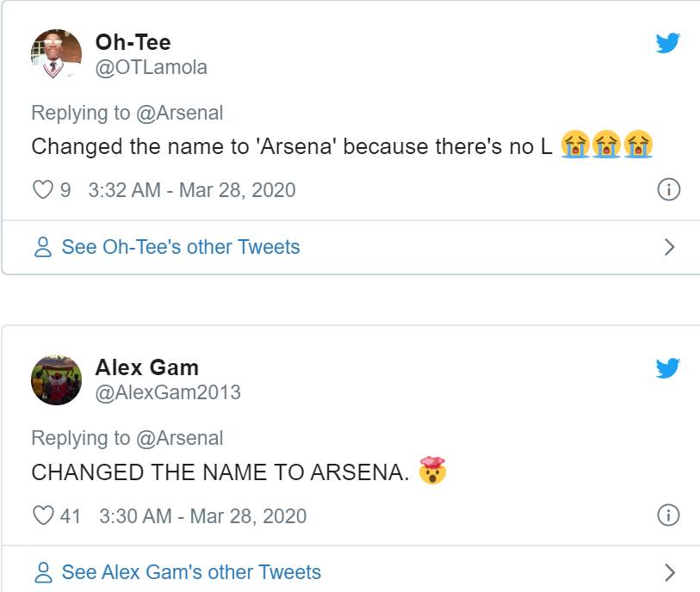700x592 pixels.
Task: Click the Twitter bird icon on Oh-Tee's tweet
Action: tap(668, 43)
